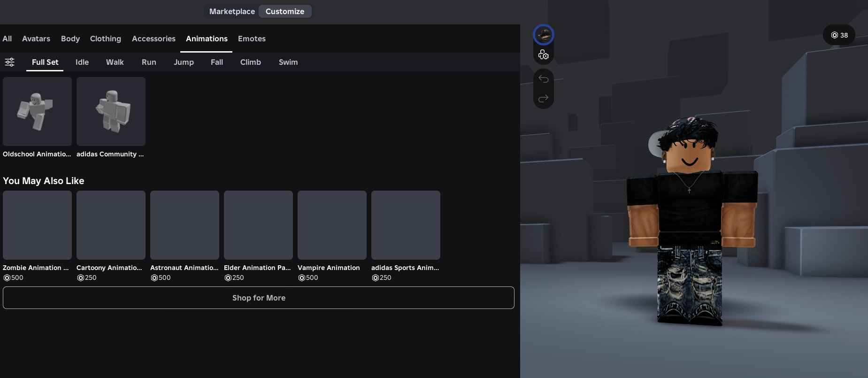Open the Cartoony Animation pack card
The image size is (868, 378).
(111, 225)
